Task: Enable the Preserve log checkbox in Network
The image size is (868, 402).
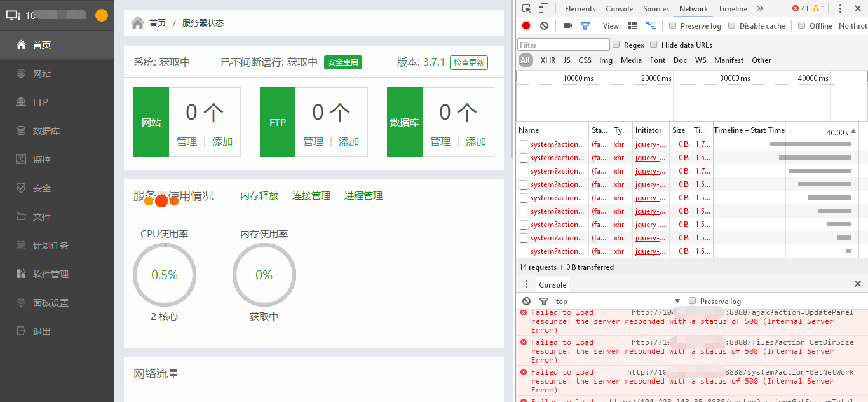Action: (672, 25)
